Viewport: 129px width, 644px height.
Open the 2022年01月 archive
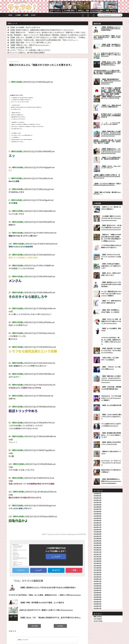pyautogui.click(x=97, y=550)
